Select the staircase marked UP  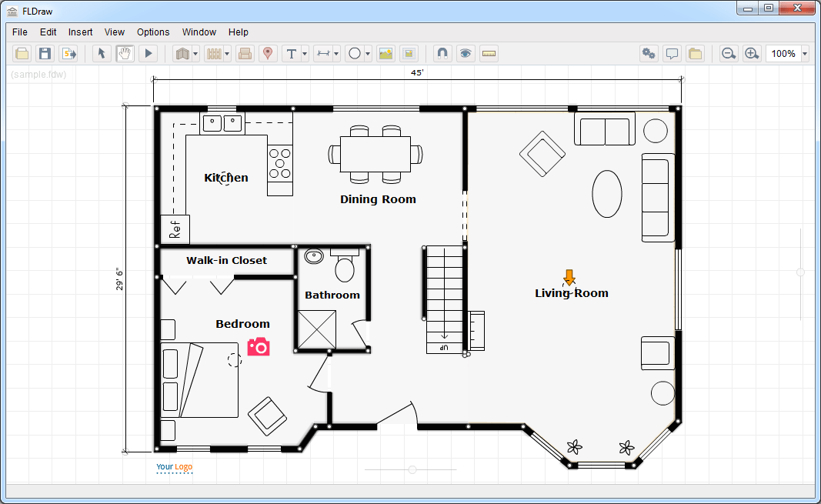(445, 299)
